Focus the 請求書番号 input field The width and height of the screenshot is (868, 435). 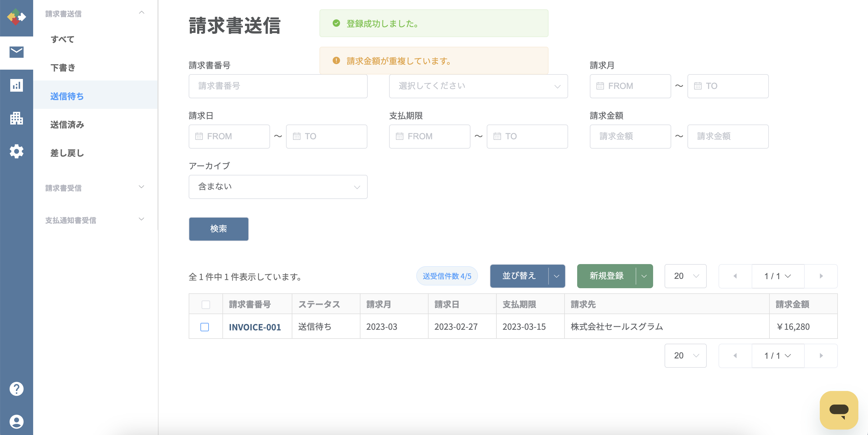pos(278,86)
